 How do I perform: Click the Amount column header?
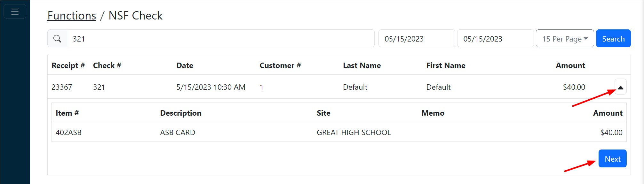point(570,65)
